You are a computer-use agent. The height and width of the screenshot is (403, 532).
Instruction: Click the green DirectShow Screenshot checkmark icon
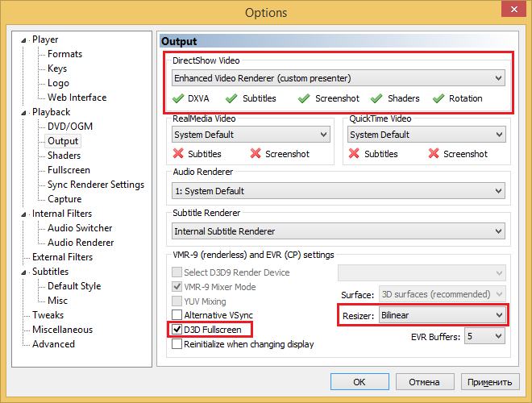click(x=304, y=98)
